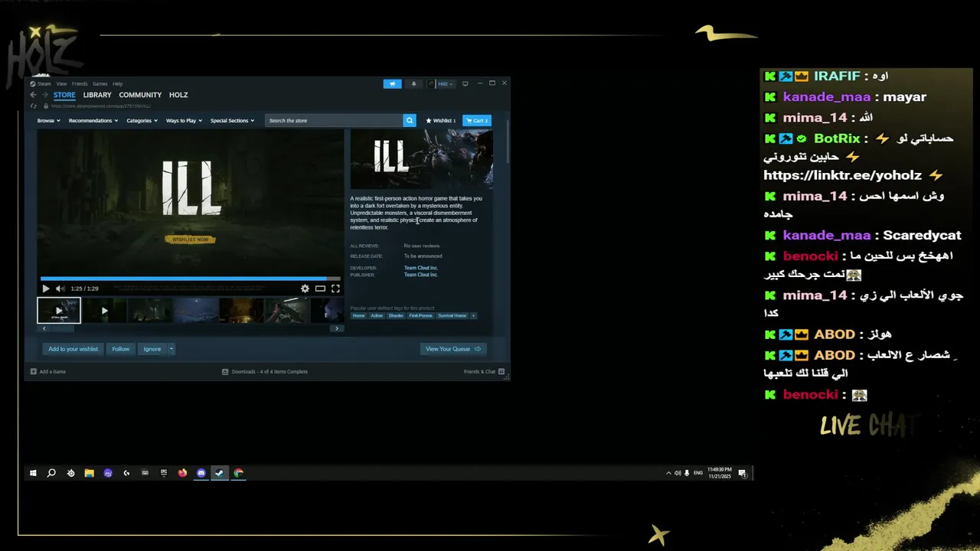Expand the Categories menu
980x551 pixels.
pos(142,121)
